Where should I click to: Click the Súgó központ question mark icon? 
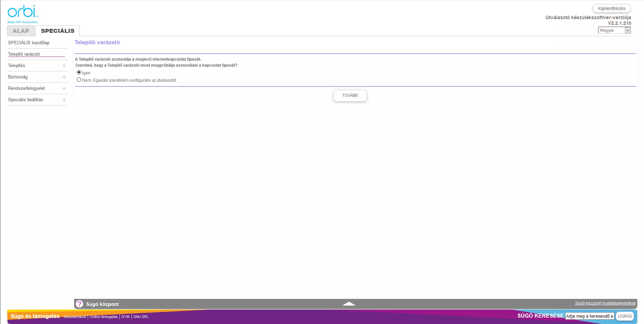coord(79,304)
